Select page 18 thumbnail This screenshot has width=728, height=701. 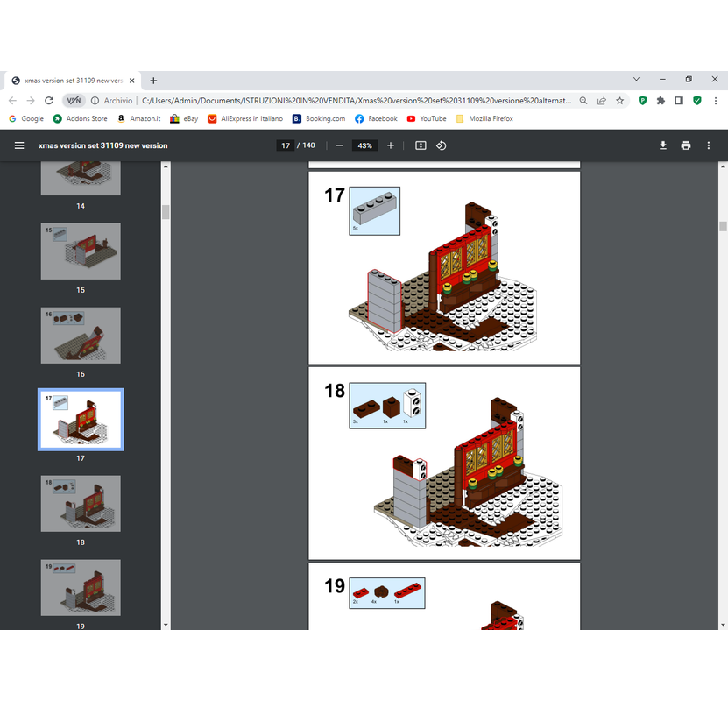(x=81, y=504)
